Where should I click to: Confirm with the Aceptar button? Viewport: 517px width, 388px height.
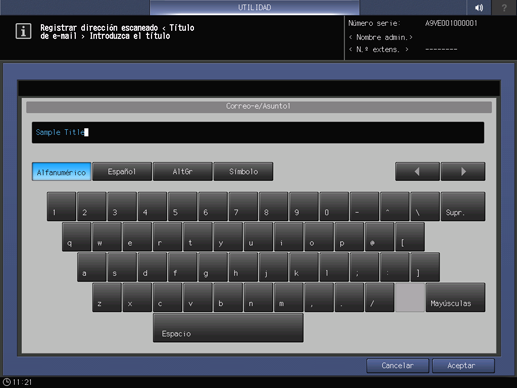tap(463, 366)
